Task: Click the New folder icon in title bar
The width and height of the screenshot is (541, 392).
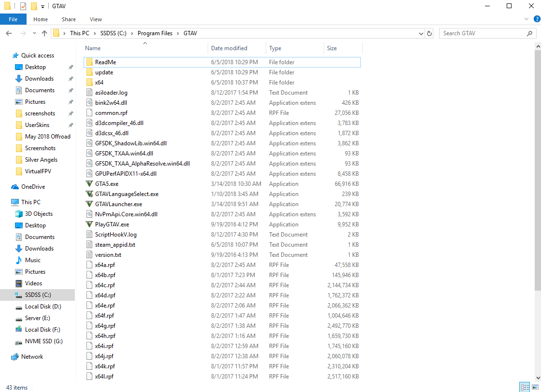Action: pyautogui.click(x=34, y=6)
